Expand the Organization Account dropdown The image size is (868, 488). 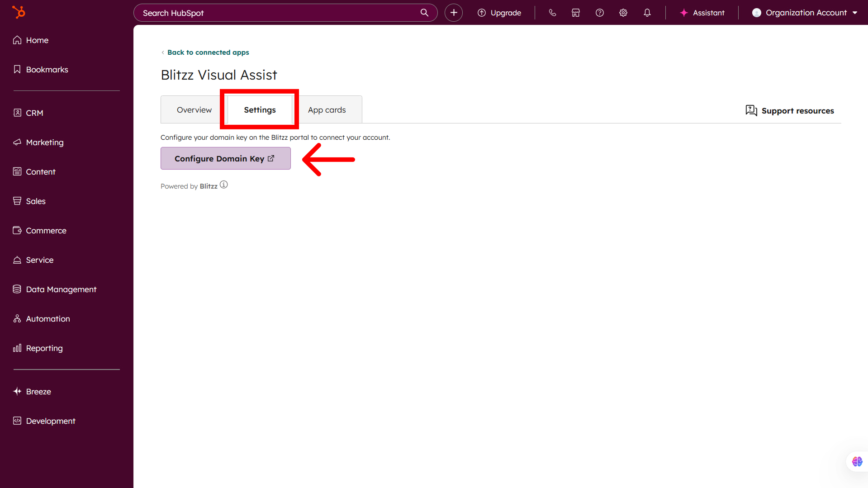[x=805, y=13]
